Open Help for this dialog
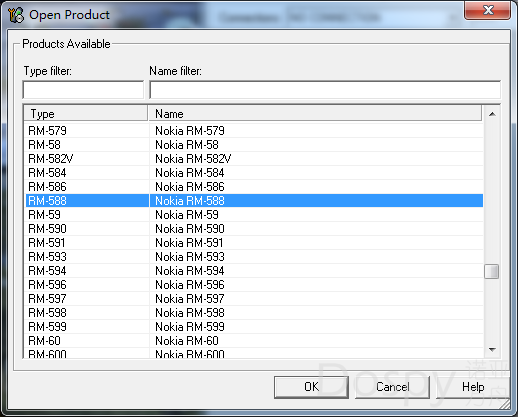 click(473, 387)
